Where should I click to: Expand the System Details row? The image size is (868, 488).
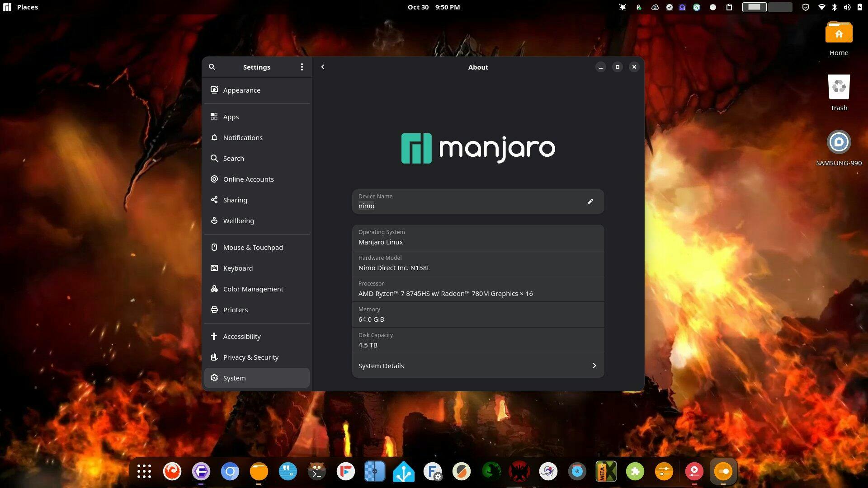coord(478,366)
